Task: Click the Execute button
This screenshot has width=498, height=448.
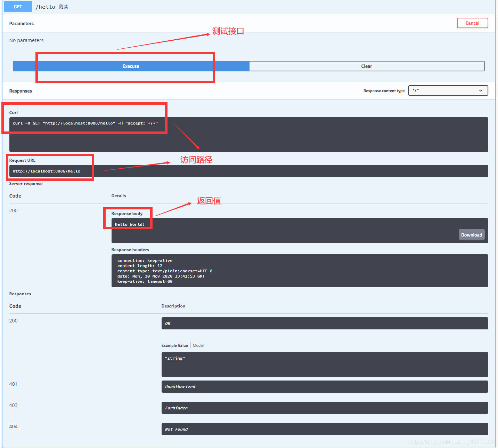Action: point(131,66)
